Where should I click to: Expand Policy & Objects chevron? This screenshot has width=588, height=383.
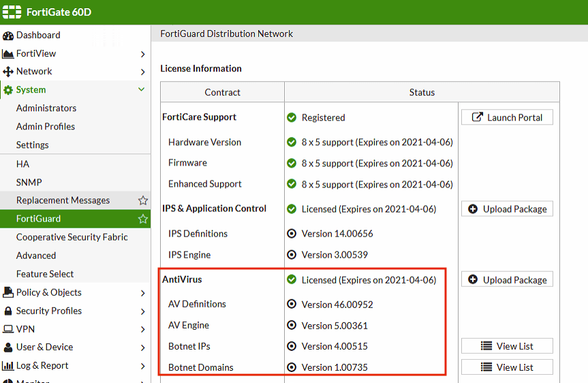click(142, 293)
